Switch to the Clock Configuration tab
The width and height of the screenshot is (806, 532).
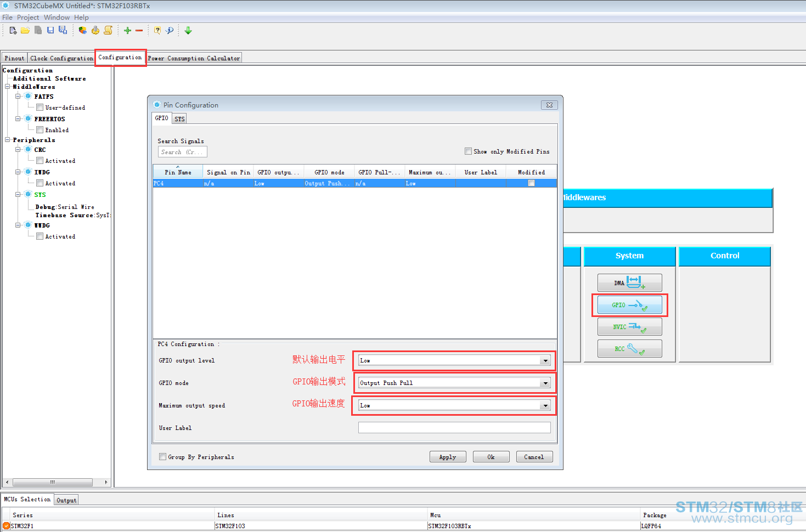[61, 58]
